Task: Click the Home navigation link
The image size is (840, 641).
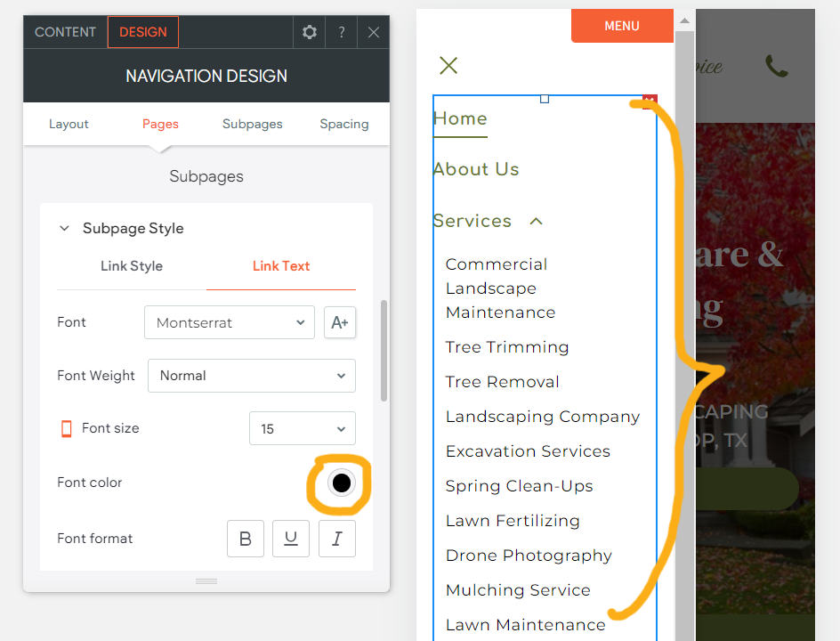Action: point(460,118)
